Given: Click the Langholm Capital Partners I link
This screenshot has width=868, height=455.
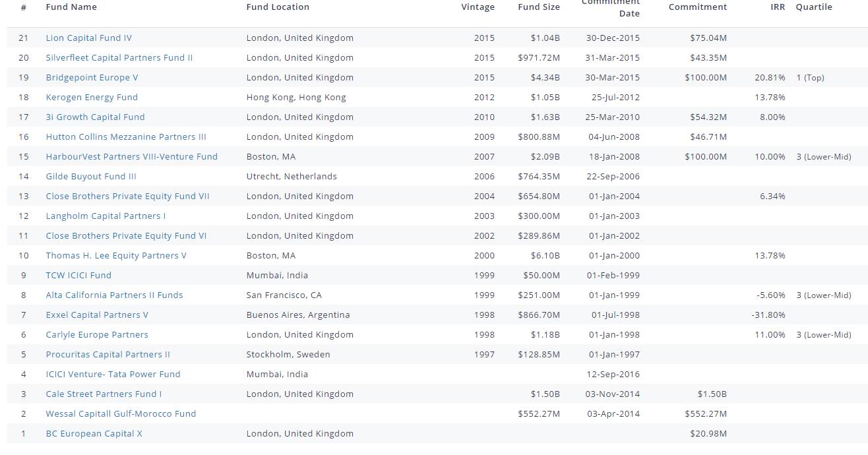Looking at the screenshot, I should pos(106,216).
